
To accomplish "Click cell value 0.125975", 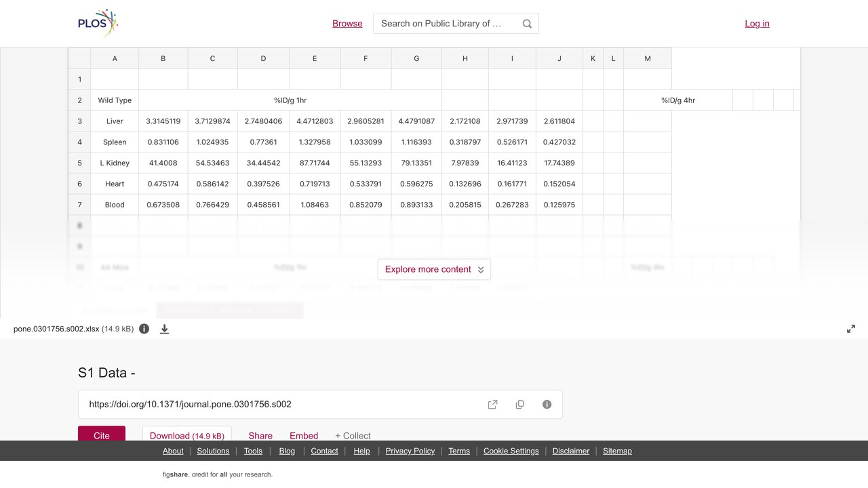I will (559, 205).
